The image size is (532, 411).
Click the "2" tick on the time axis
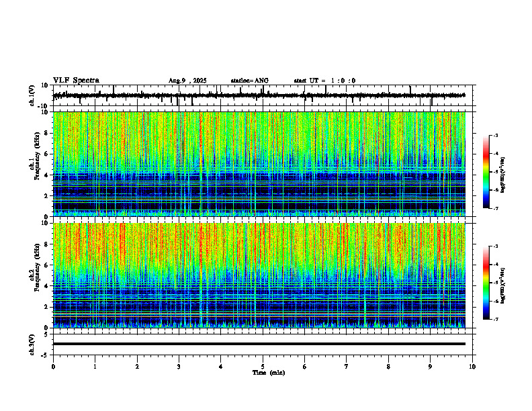(x=137, y=367)
